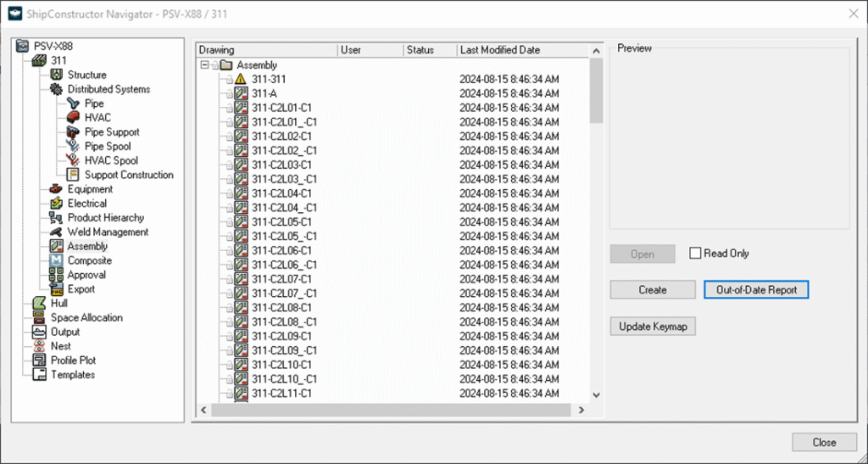This screenshot has width=868, height=464.
Task: Click the PSV-X88 project root icon
Action: coord(23,46)
